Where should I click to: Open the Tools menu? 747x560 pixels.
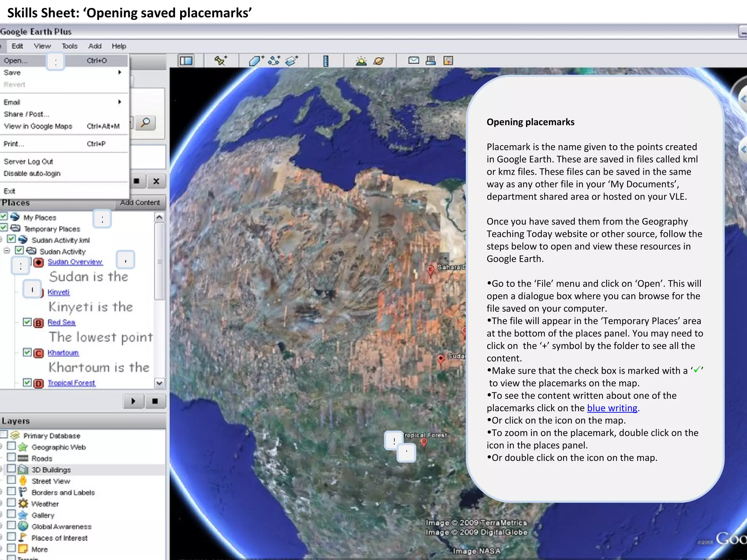[x=69, y=46]
